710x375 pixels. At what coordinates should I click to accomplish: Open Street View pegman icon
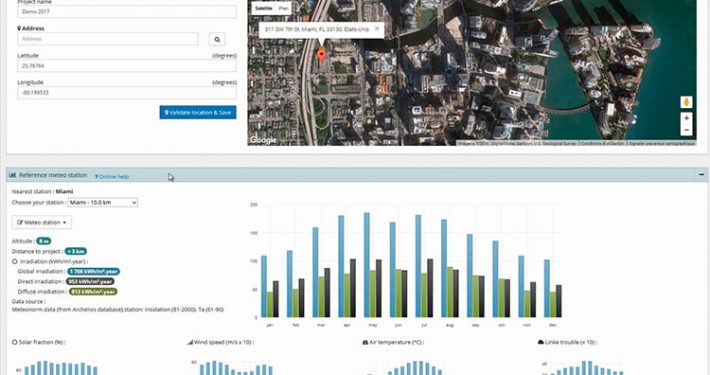click(x=686, y=102)
